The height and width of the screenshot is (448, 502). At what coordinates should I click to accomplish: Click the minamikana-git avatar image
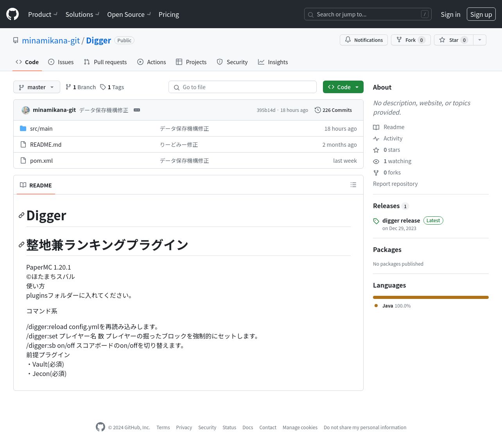[26, 110]
